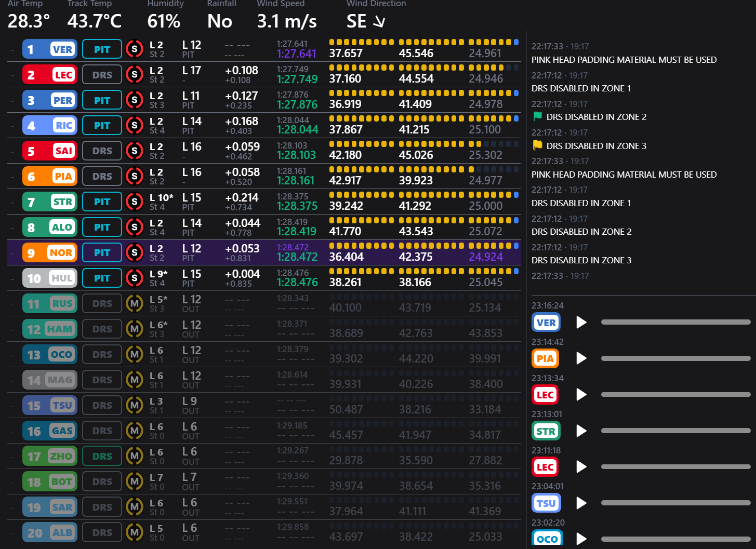Click the green DRS status badge for ZHO
This screenshot has width=756, height=549.
pos(102,456)
